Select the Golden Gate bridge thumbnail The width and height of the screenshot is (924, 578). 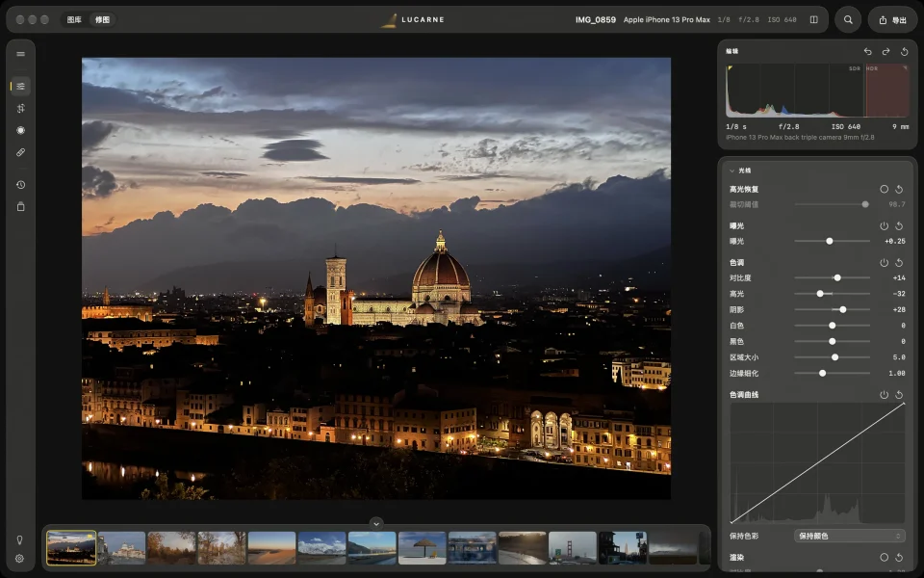[572, 548]
